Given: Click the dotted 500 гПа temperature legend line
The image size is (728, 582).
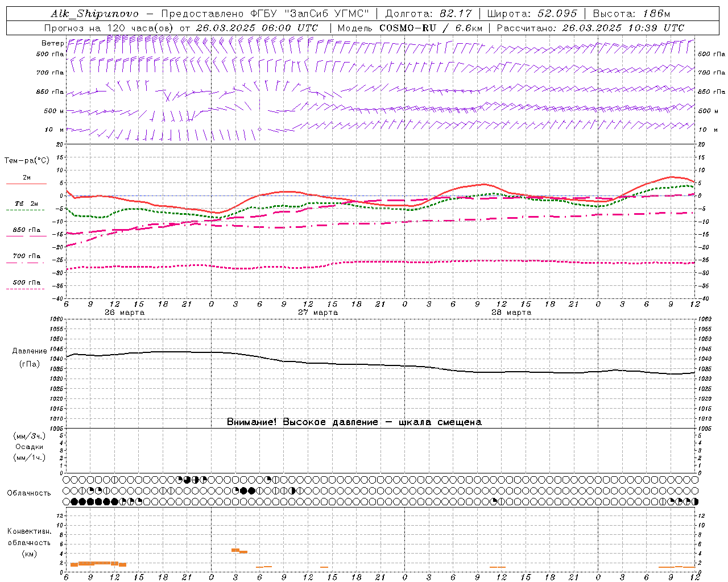Looking at the screenshot, I should click(x=26, y=289).
